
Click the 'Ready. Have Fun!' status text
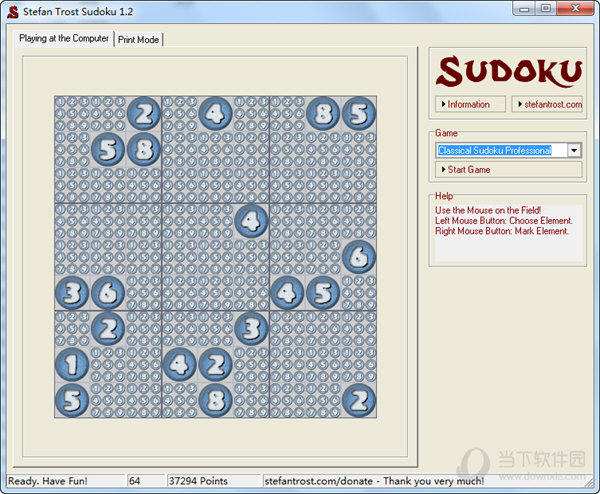48,481
